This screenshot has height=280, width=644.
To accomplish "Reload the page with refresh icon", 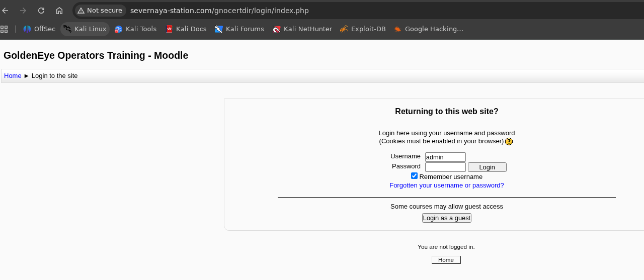I will 41,11.
